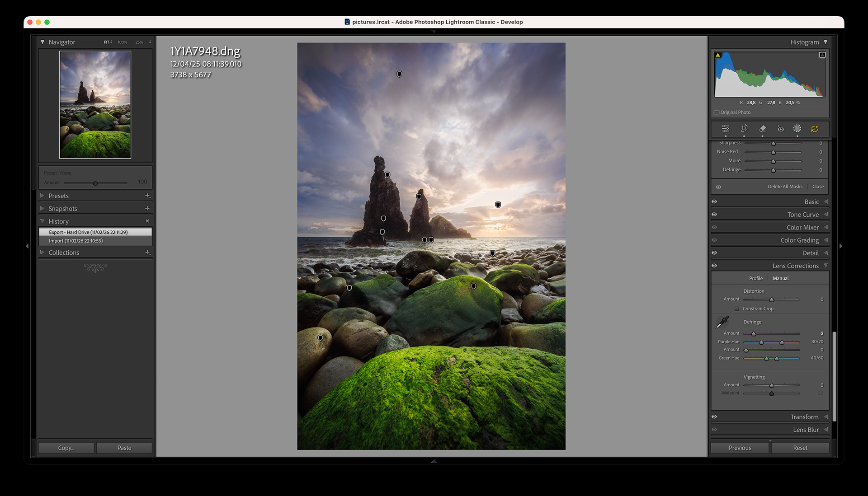The image size is (868, 496).
Task: Collapse the Lens Corrections panel arrow
Action: (826, 266)
